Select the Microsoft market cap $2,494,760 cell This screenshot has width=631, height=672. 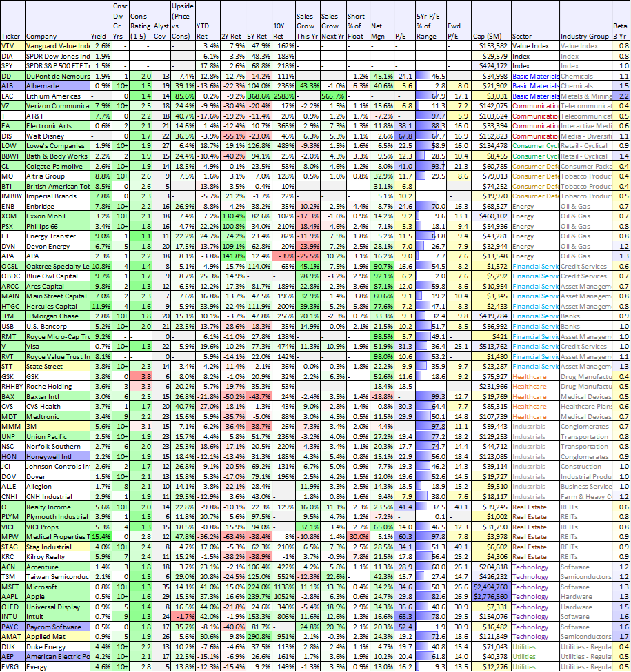pyautogui.click(x=491, y=587)
